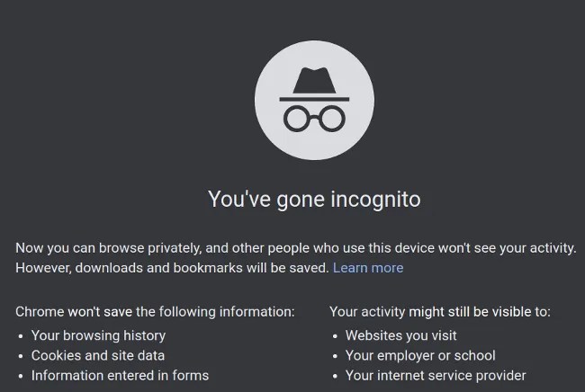Click the left lens of the incognito glasses
585x392 pixels.
298,118
